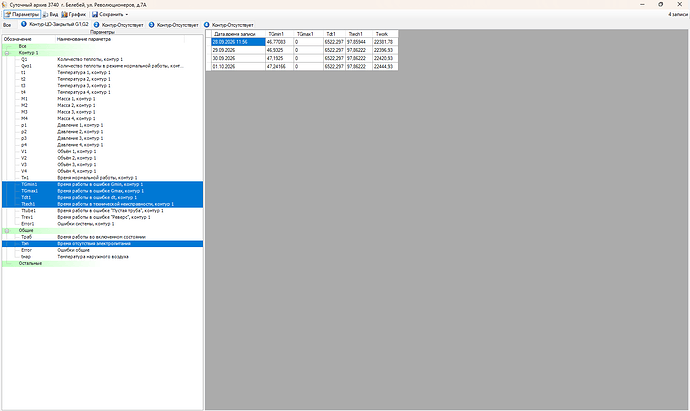The image size is (690, 411).
Task: Click the 22420.93 value cell
Action: (385, 59)
